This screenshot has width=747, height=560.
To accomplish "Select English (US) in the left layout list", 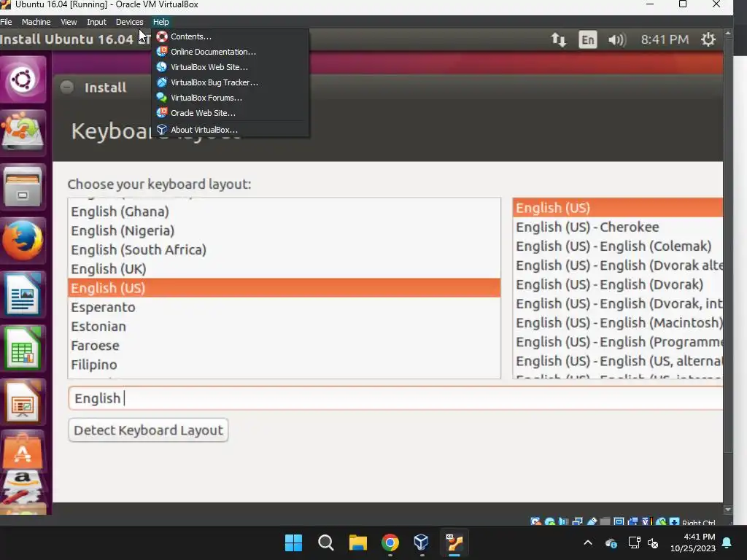I will click(x=284, y=288).
